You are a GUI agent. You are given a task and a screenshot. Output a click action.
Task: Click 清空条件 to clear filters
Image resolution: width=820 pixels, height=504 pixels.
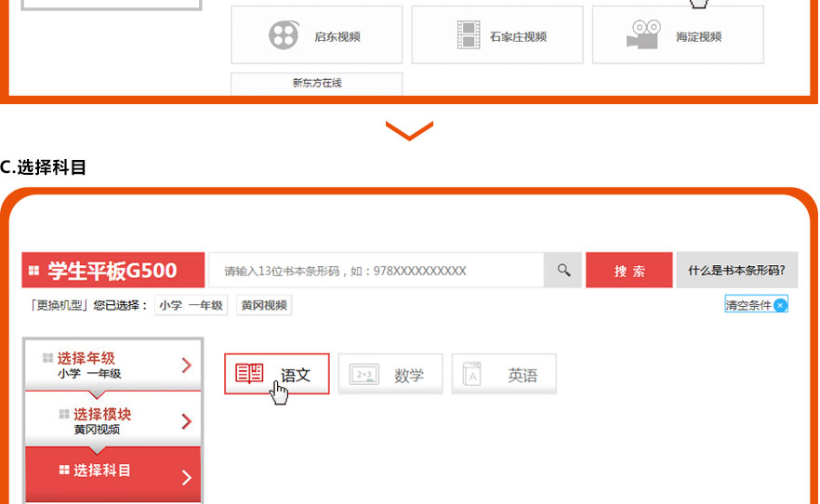tap(756, 305)
